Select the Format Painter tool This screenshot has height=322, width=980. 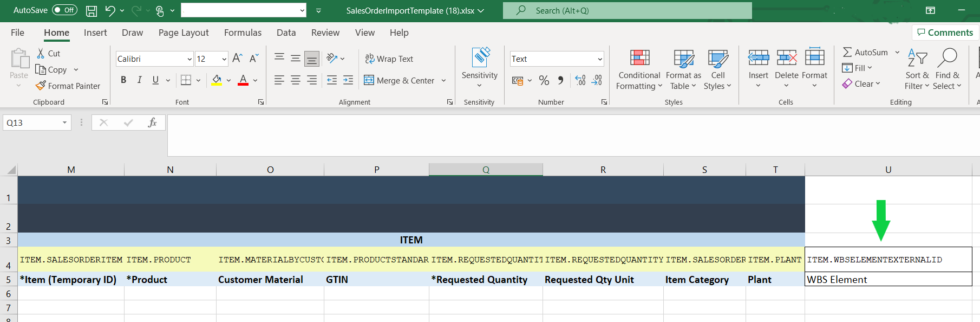[68, 86]
